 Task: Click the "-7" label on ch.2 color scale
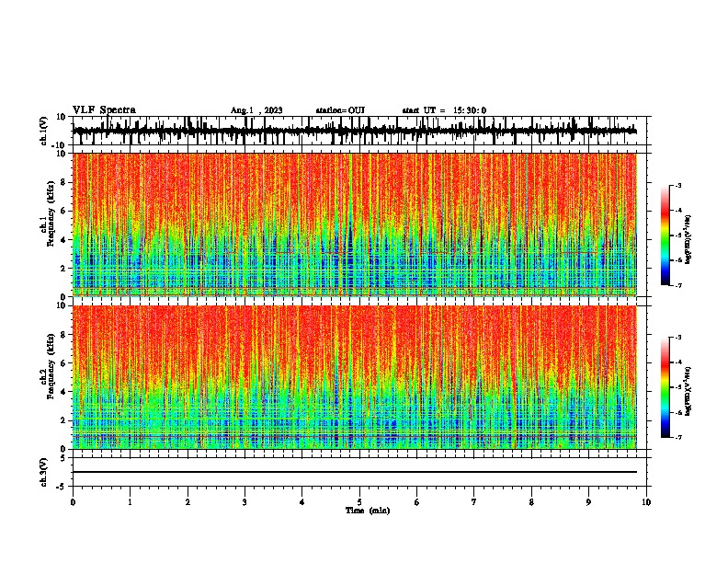(677, 437)
